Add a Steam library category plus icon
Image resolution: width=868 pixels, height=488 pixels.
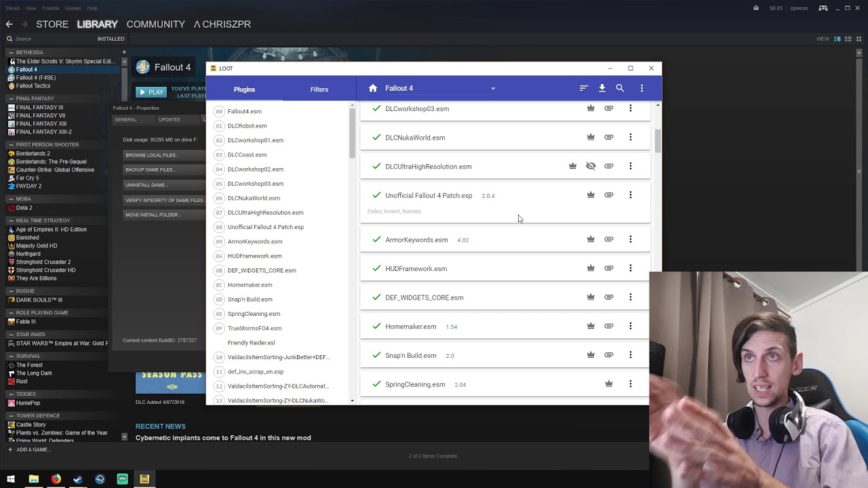point(124,52)
